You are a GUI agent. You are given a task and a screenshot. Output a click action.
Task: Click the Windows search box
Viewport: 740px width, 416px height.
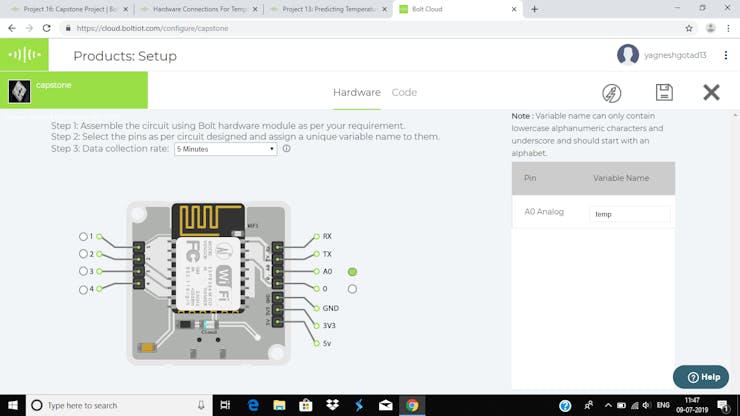(119, 405)
